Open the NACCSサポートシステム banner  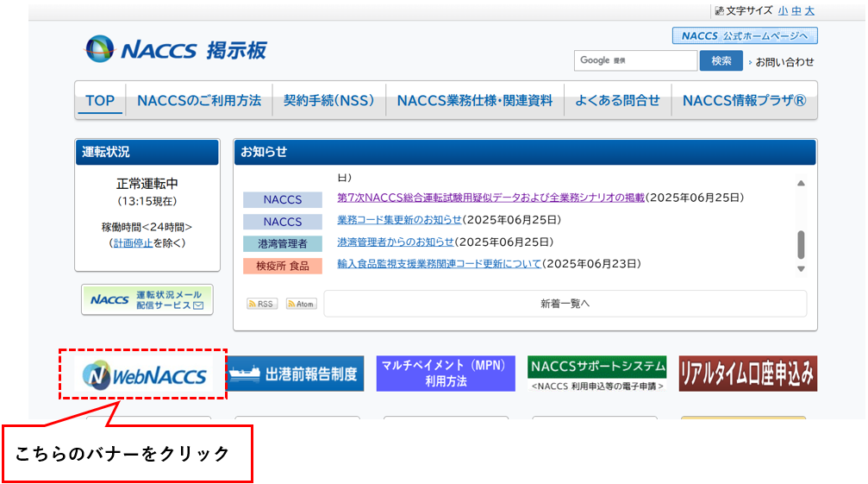(596, 374)
